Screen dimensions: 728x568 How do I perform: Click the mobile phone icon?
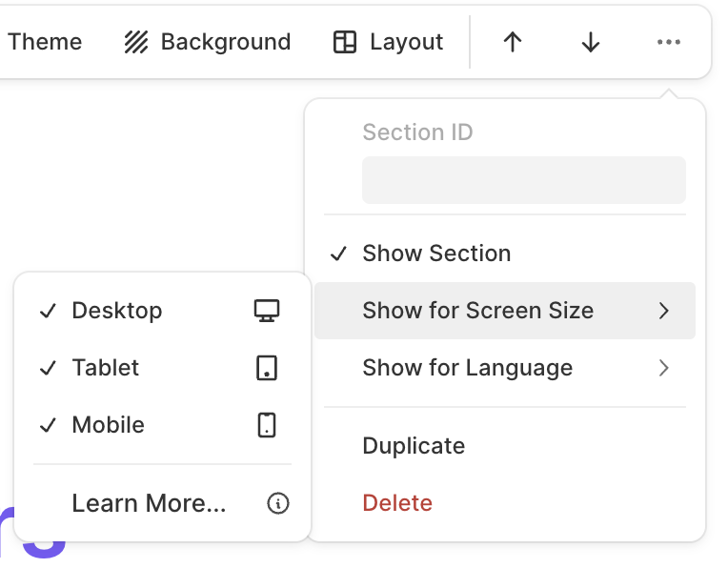click(x=267, y=425)
